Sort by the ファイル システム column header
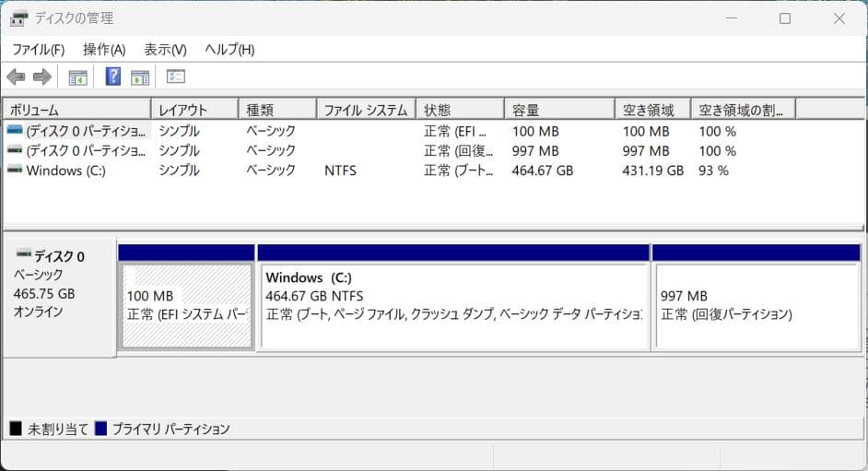 (367, 110)
